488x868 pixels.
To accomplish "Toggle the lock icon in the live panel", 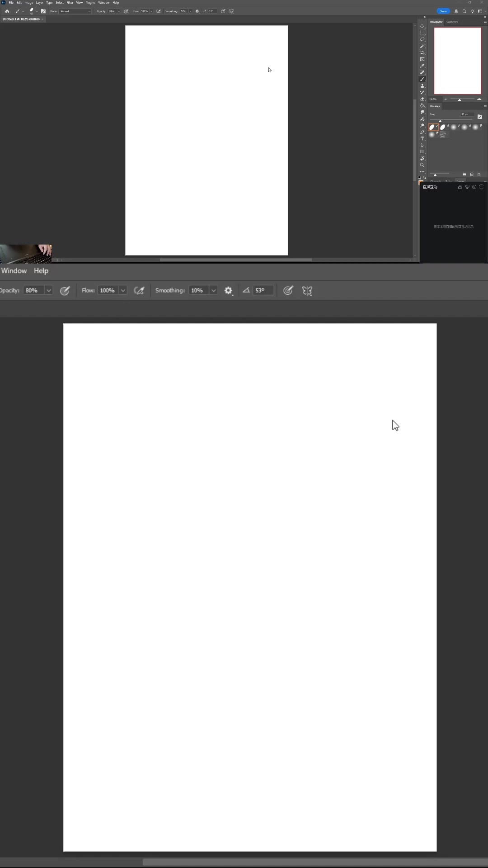I will click(x=460, y=187).
